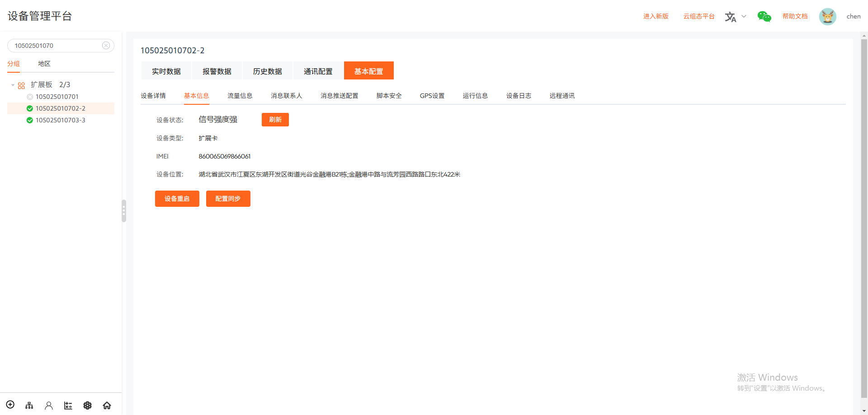This screenshot has width=868, height=415.
Task: Click the IMEI value 860065069866061
Action: pyautogui.click(x=225, y=156)
